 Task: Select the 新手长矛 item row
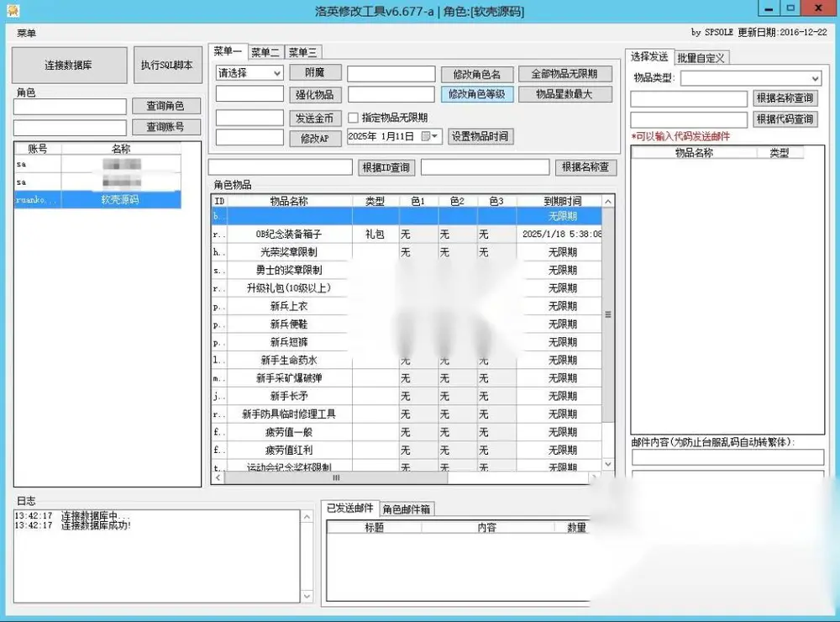[407, 396]
